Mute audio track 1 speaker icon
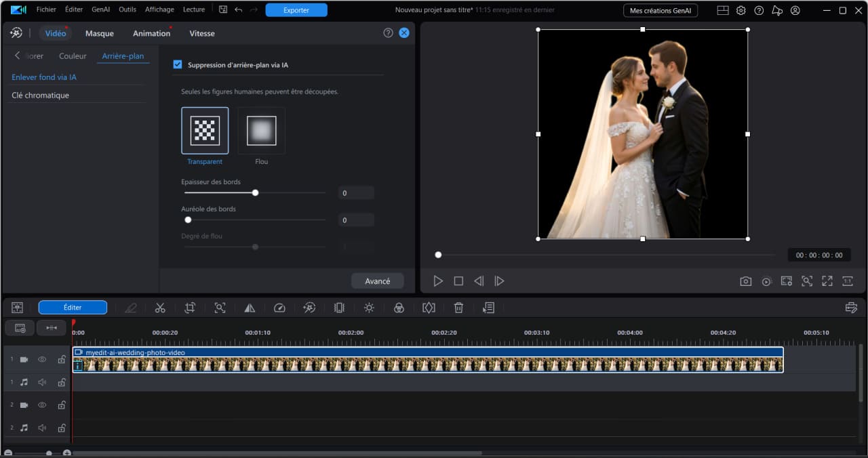 (42, 382)
